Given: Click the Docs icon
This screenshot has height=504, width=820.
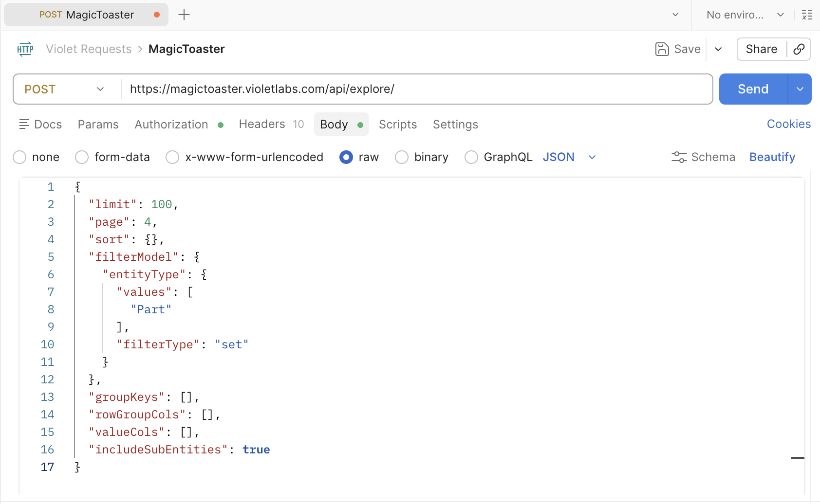Looking at the screenshot, I should click(x=24, y=125).
